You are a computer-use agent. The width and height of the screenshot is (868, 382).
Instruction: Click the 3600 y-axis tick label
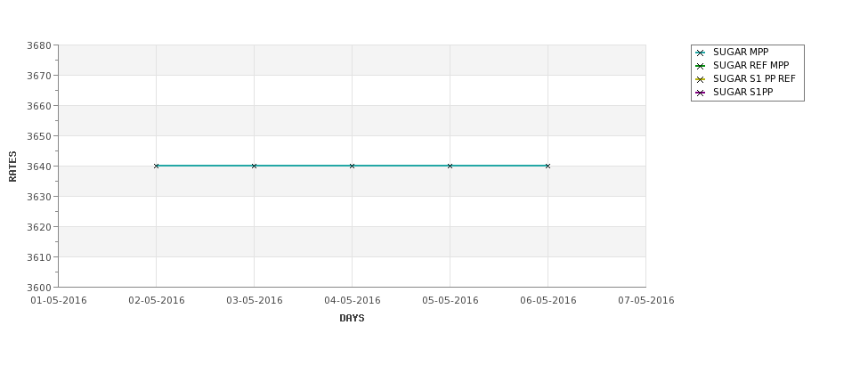coord(39,288)
